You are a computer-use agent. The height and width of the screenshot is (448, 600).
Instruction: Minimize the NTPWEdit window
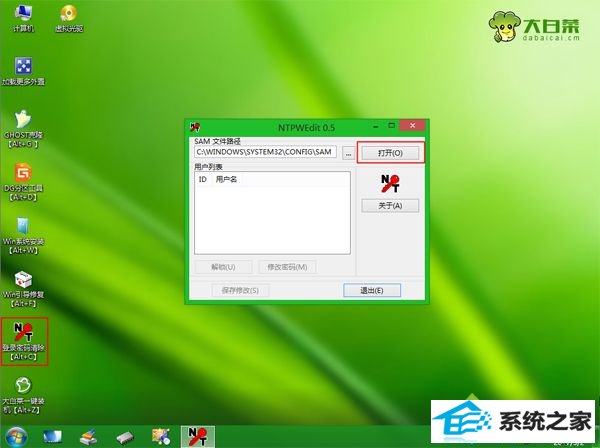pos(376,126)
